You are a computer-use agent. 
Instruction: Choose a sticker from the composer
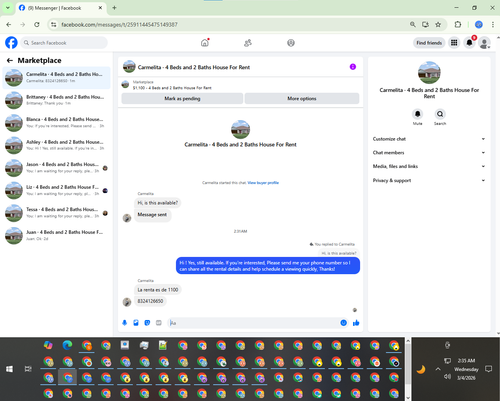click(x=147, y=323)
